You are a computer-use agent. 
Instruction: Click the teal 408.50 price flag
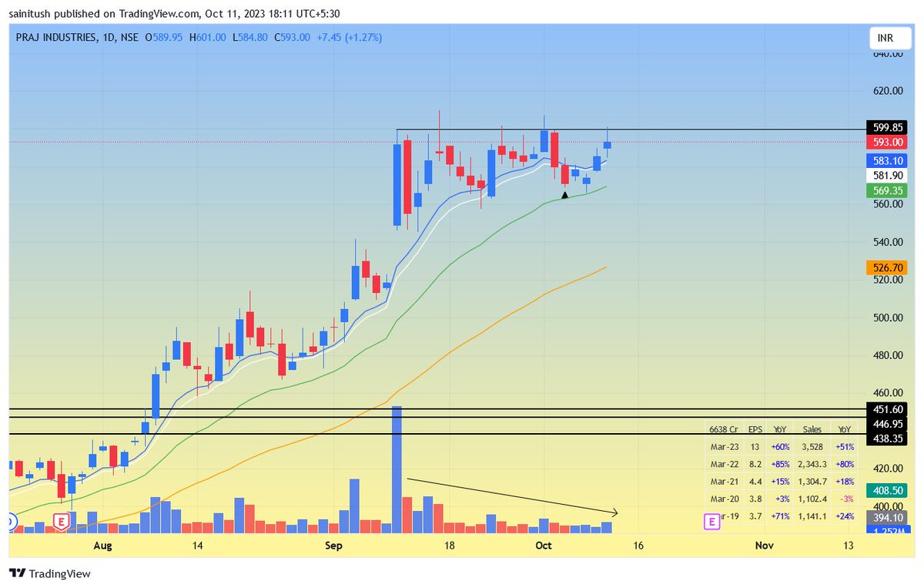[885, 489]
